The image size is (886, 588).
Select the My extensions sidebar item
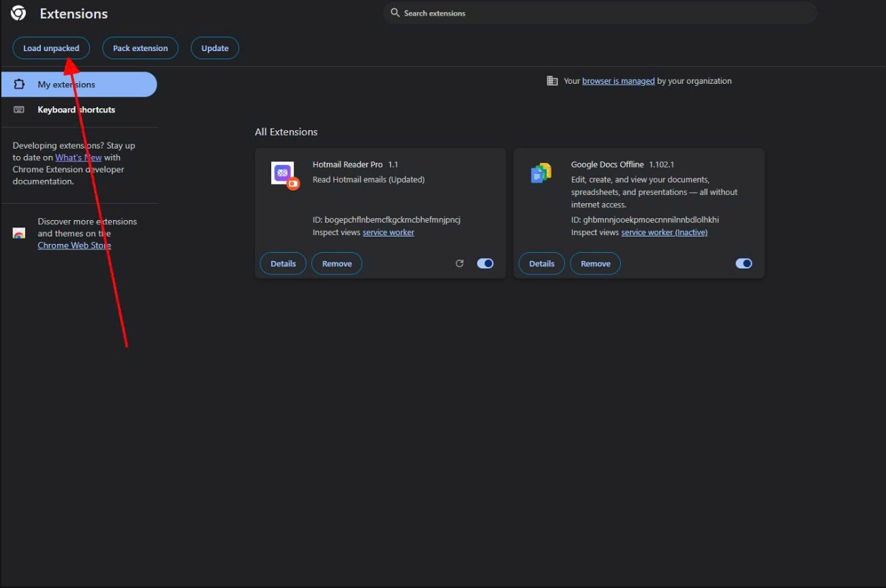[79, 84]
